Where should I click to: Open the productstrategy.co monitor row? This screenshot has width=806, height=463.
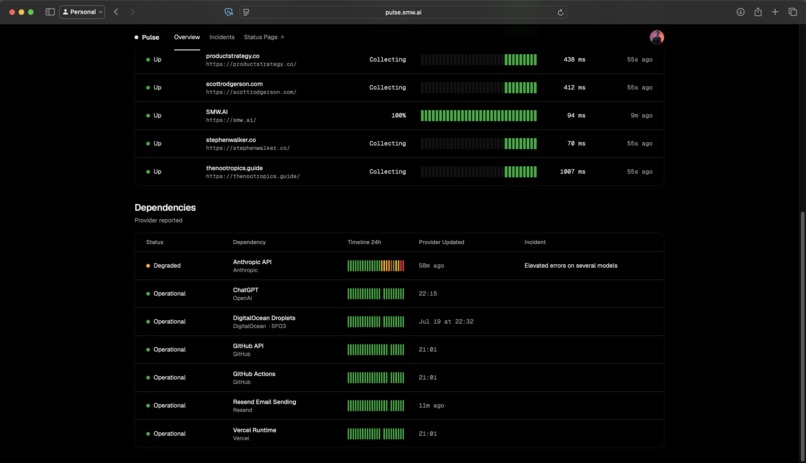(x=399, y=60)
